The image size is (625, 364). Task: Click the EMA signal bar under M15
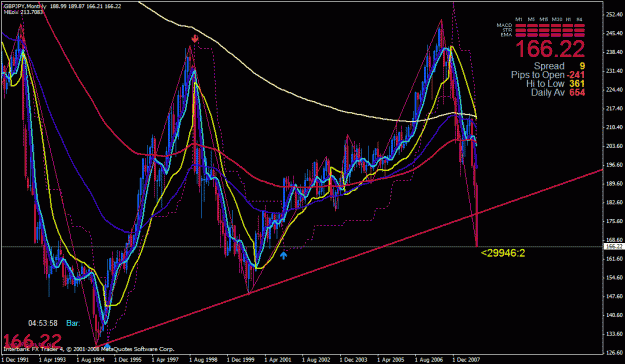point(544,35)
